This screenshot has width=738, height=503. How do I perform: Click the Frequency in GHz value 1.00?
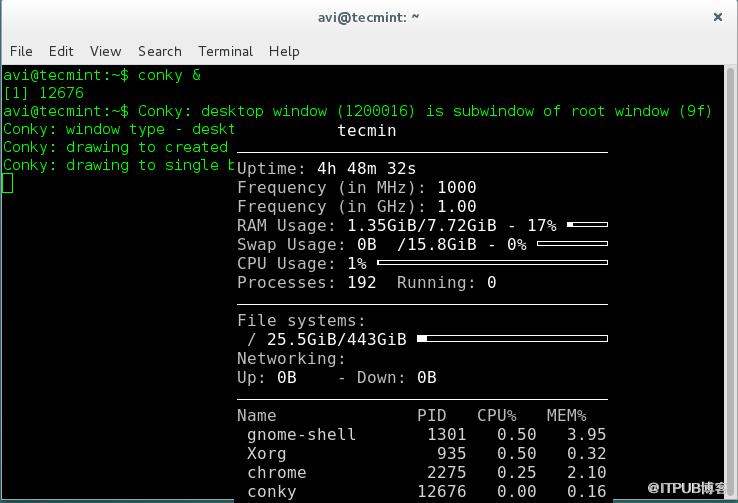(457, 206)
